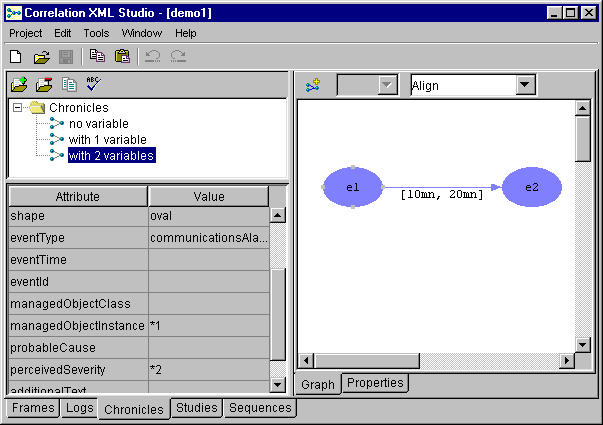Click the ABC check validation icon
The image size is (603, 425).
click(x=94, y=86)
